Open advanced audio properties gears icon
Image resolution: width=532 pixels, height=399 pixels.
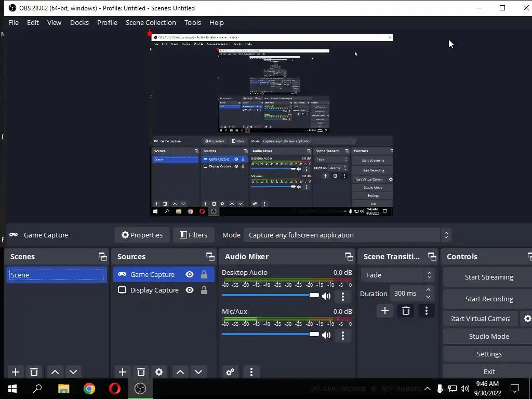[230, 372]
